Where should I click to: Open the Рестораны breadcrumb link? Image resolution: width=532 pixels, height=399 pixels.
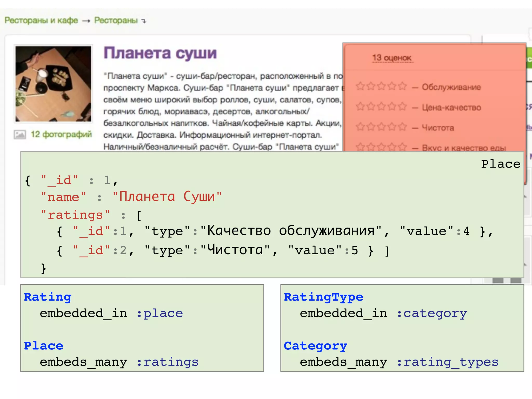coord(116,20)
